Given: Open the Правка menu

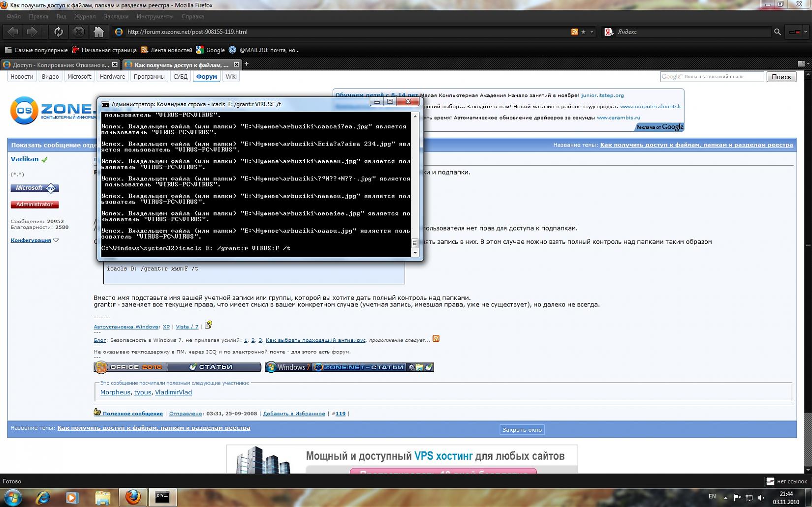Looking at the screenshot, I should click(38, 16).
